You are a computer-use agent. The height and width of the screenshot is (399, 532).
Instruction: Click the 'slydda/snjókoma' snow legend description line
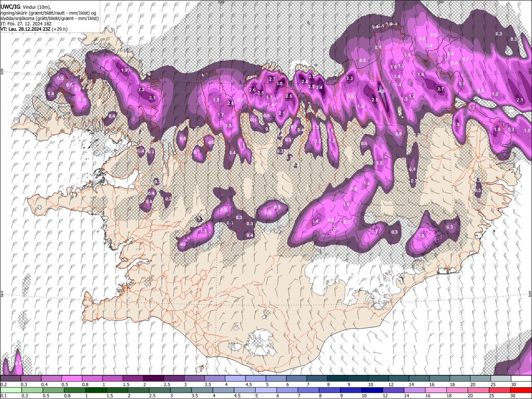click(x=49, y=18)
